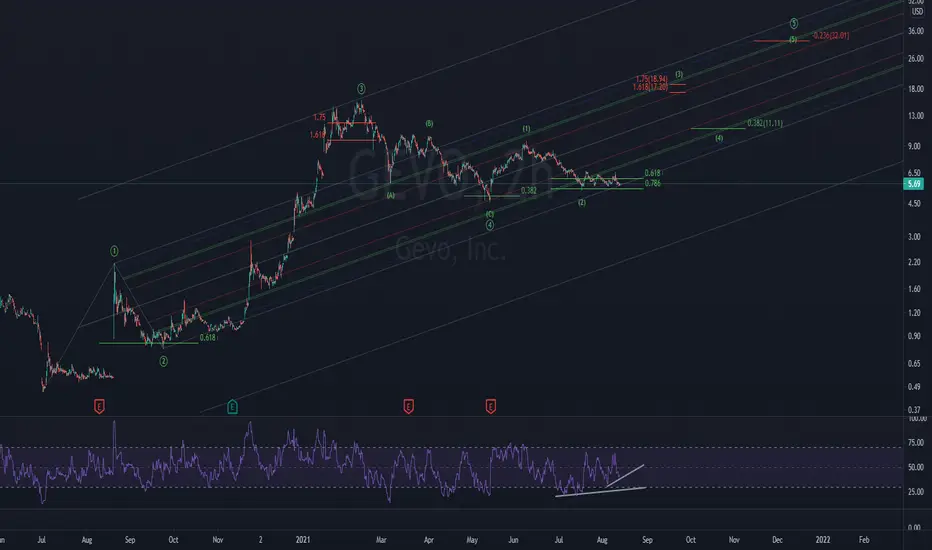Click the 2022 label on time axis
Image resolution: width=932 pixels, height=550 pixels.
(x=823, y=540)
